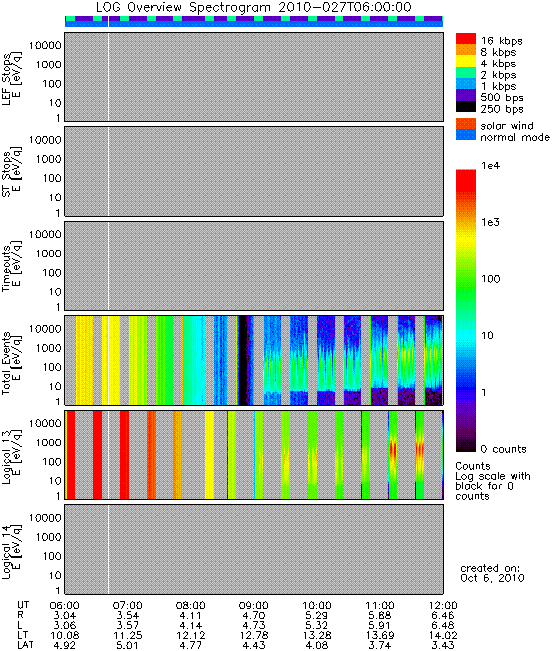Click the Timeouts axis label

12,266
